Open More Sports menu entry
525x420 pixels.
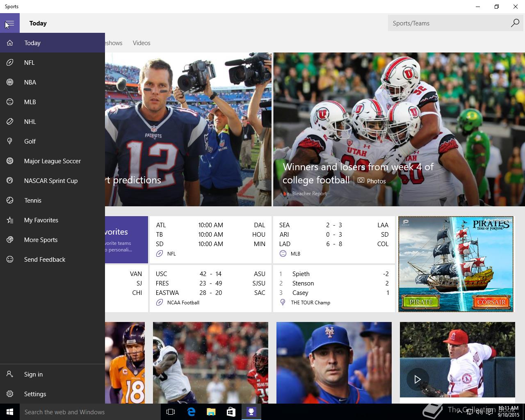click(x=52, y=240)
